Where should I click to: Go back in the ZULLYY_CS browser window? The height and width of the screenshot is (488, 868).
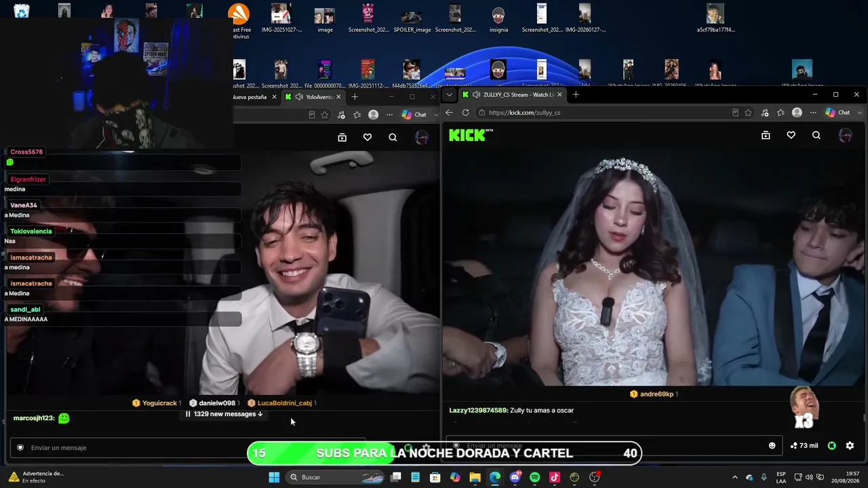449,113
